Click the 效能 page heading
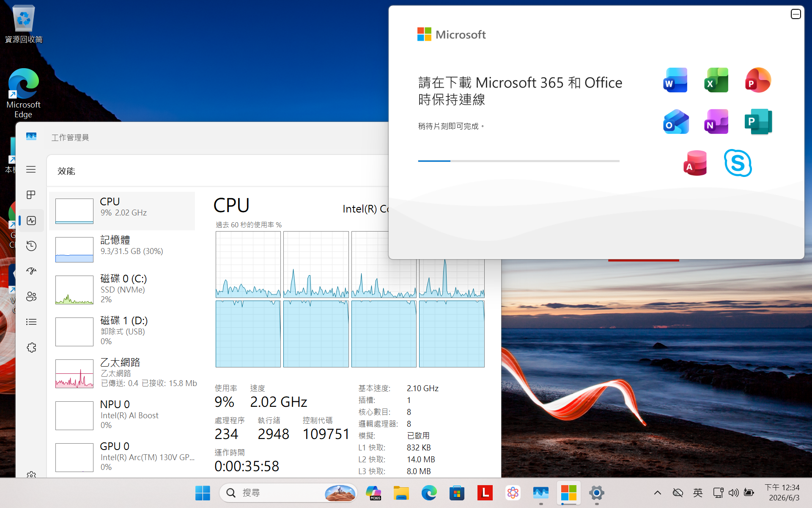812x508 pixels. [x=66, y=171]
